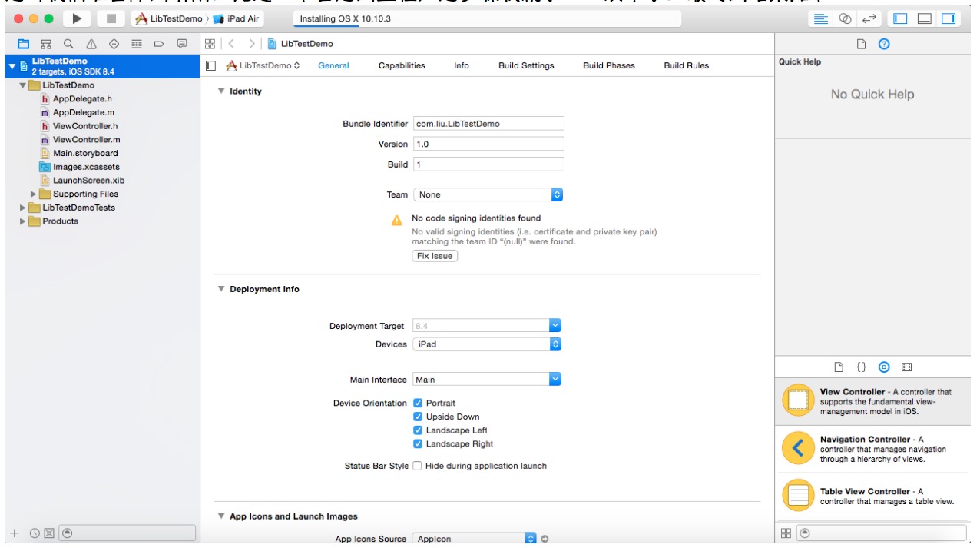Show the Object library icon
Viewport: 980px width, 548px height.
pos(884,367)
